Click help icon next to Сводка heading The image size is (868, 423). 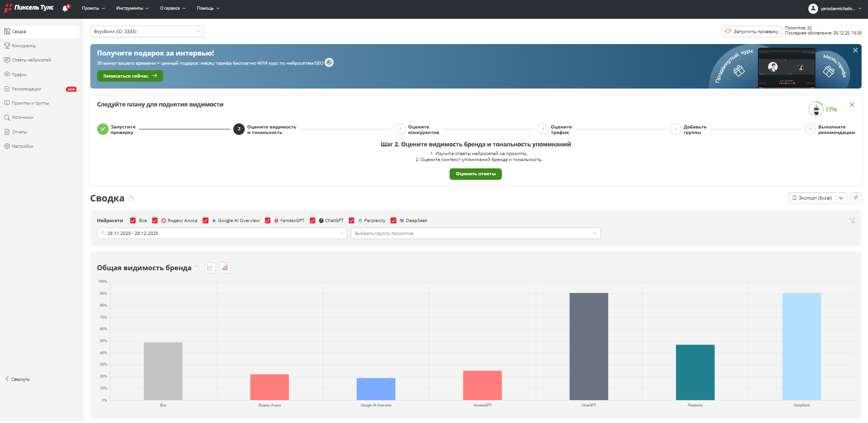coord(131,198)
